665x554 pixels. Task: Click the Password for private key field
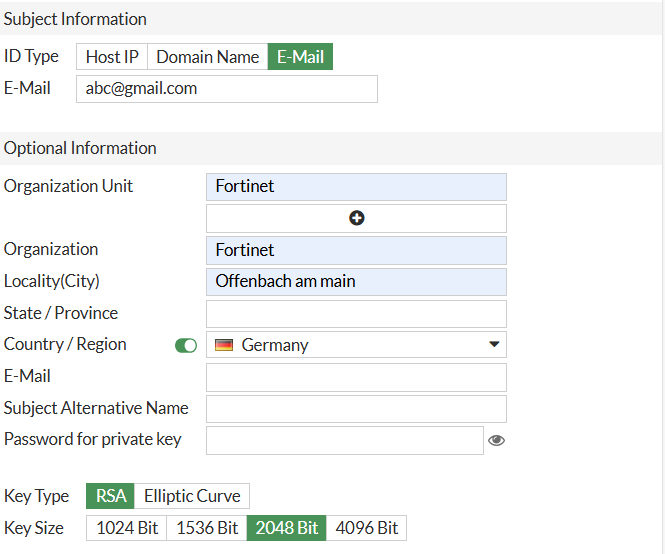coord(344,441)
